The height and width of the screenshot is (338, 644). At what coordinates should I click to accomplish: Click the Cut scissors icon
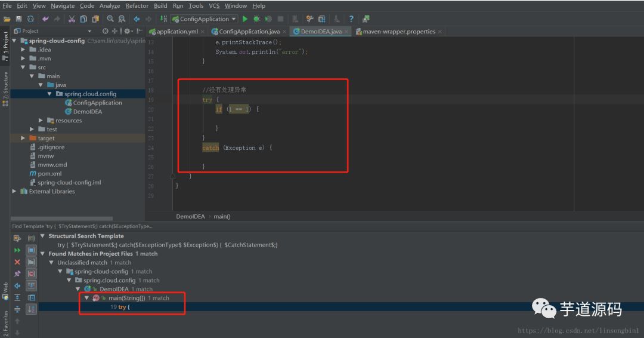pyautogui.click(x=72, y=19)
